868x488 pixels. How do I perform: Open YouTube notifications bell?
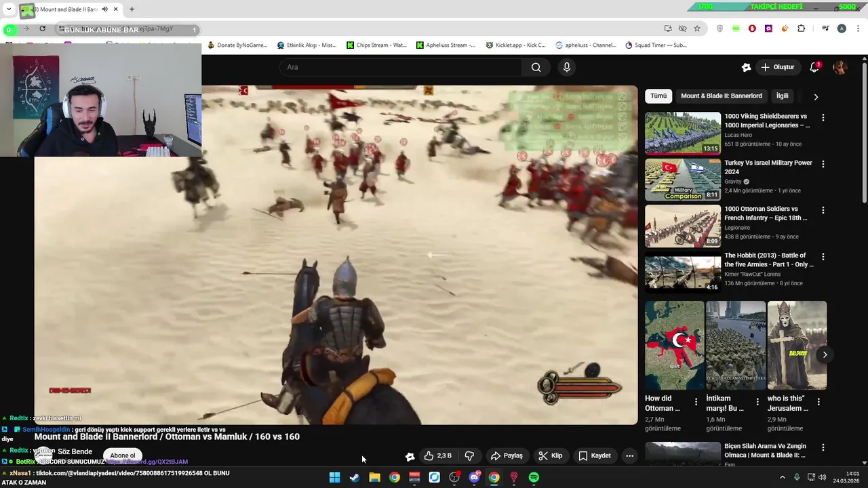814,67
